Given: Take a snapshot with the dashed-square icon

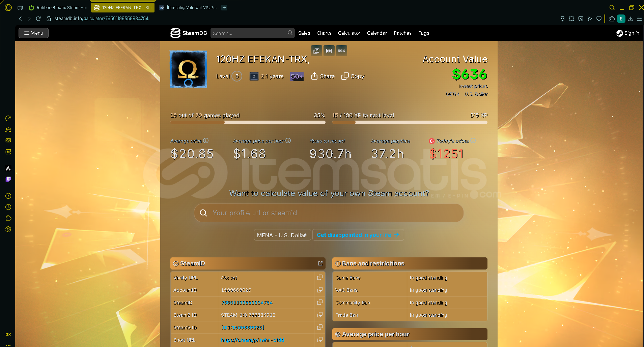Looking at the screenshot, I should pos(571,19).
